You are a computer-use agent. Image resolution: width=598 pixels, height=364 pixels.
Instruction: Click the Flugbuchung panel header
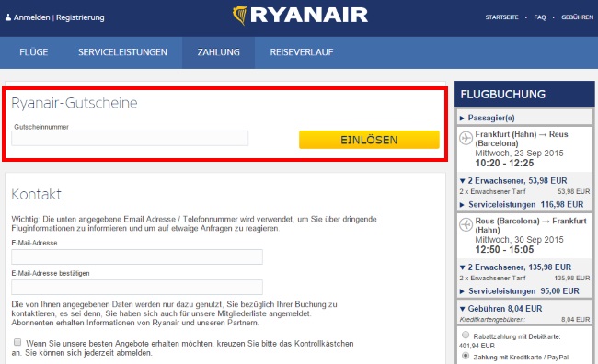pyautogui.click(x=524, y=94)
